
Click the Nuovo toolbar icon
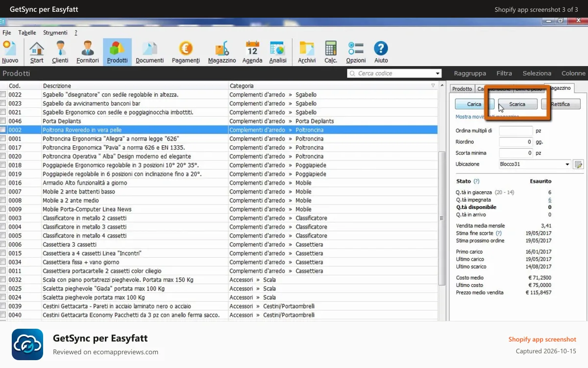[10, 52]
